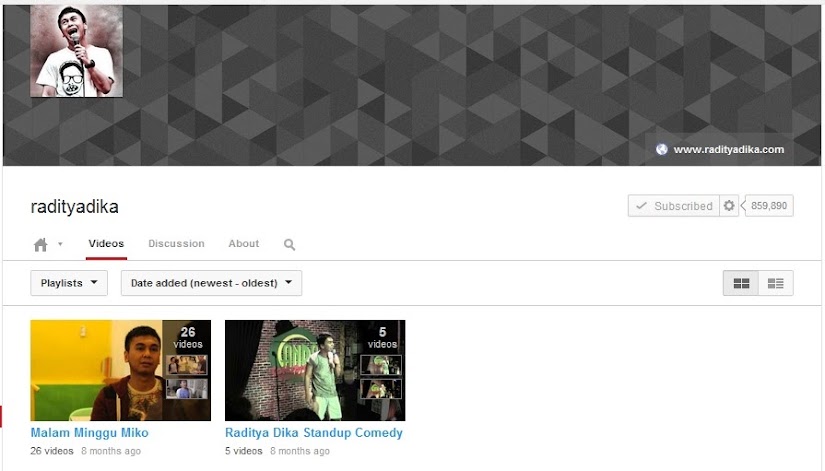
Task: Click '26 videos' text under Malam Minggu Miko
Action: [x=52, y=451]
